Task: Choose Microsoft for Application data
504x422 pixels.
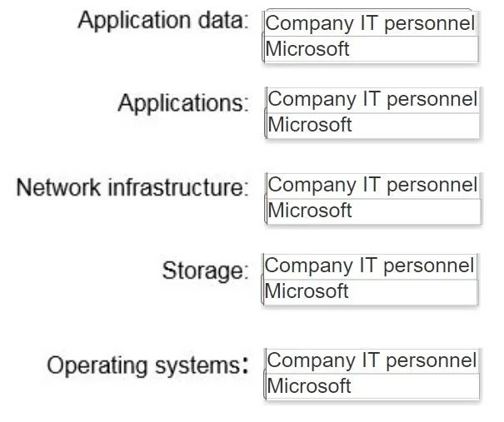Action: click(x=371, y=49)
